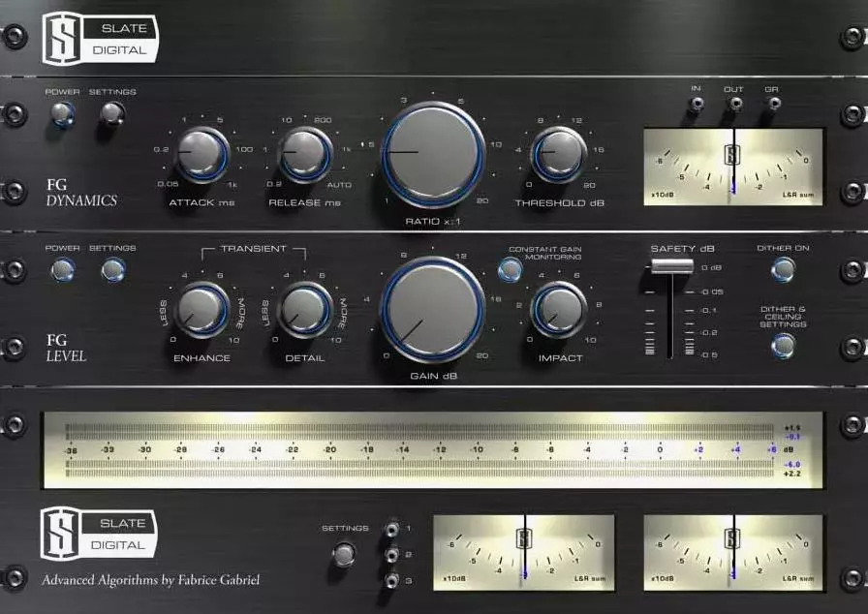Click the large Ratio knob

click(432, 153)
